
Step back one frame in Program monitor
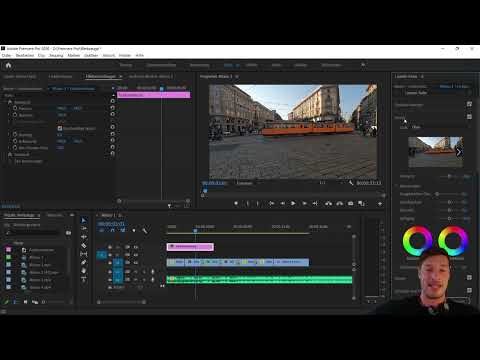tap(282, 203)
